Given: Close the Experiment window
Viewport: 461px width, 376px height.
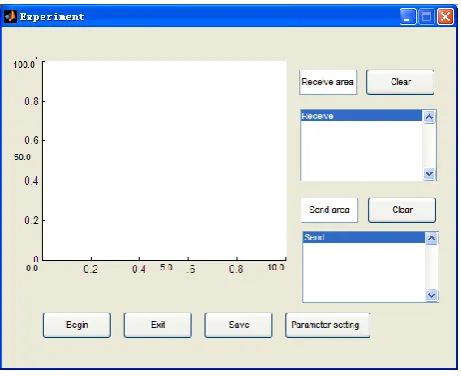Looking at the screenshot, I should (x=446, y=16).
